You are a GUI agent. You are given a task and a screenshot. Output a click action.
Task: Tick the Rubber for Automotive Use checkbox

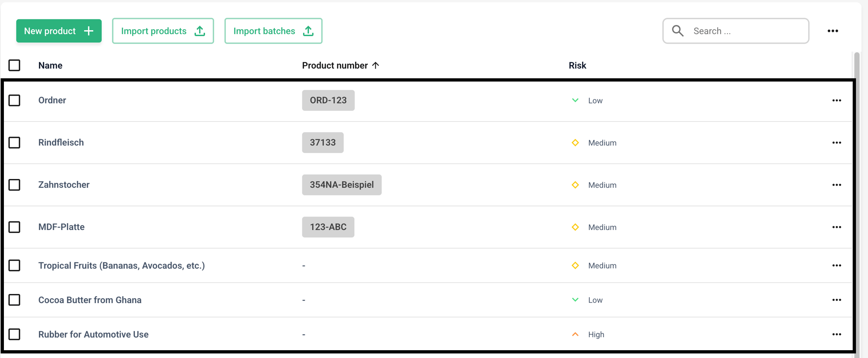click(14, 334)
